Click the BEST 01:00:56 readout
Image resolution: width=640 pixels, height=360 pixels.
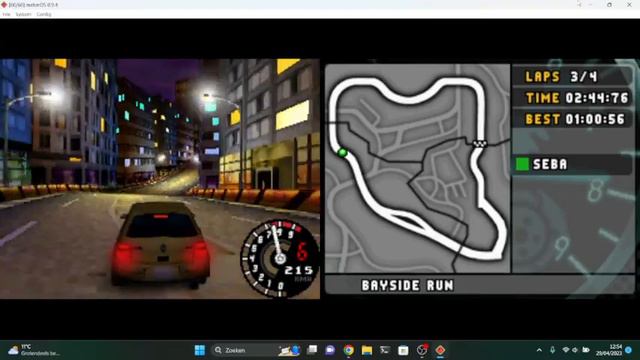(575, 119)
